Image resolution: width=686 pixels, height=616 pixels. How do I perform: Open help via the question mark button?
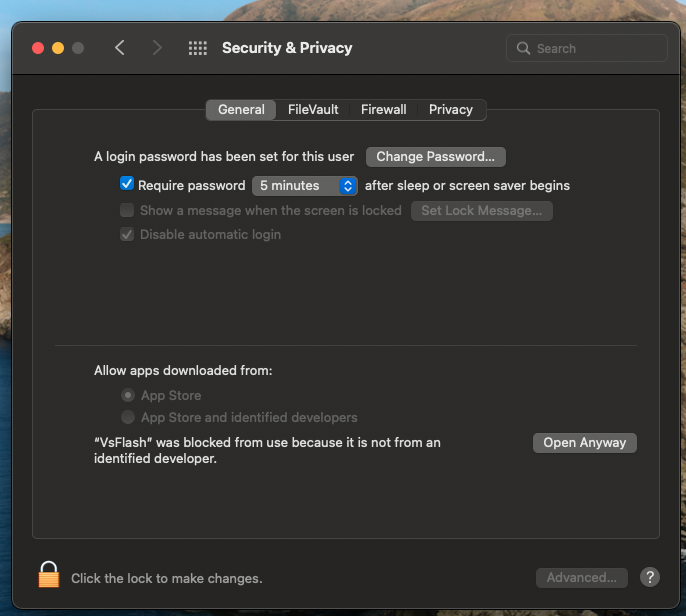click(650, 578)
